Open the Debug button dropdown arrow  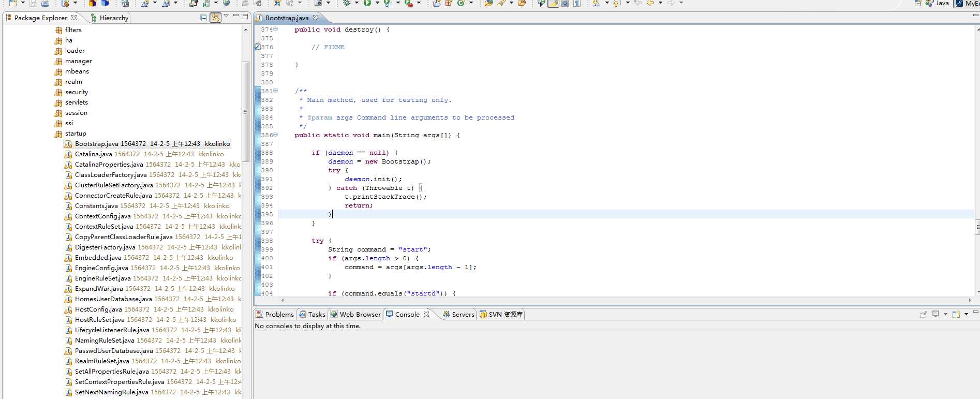(357, 3)
